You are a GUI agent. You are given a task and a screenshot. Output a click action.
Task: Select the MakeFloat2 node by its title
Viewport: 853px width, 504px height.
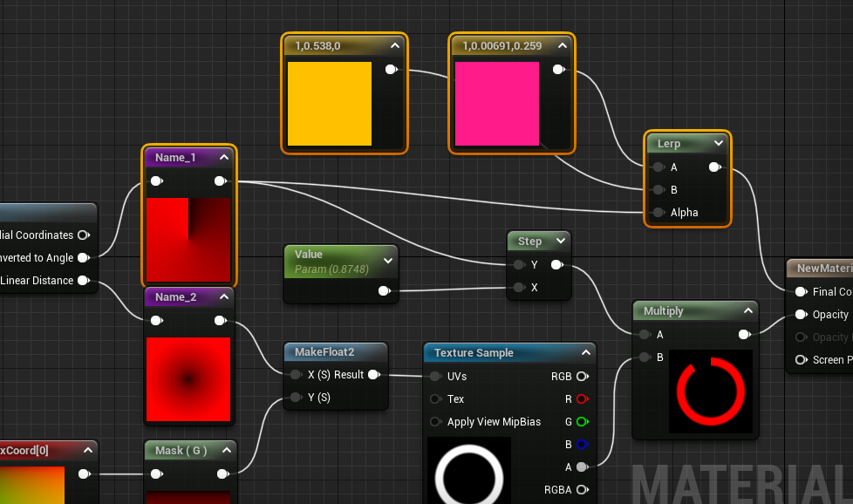click(324, 351)
